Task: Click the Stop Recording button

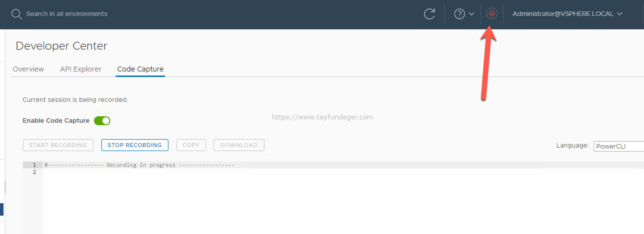Action: point(135,145)
